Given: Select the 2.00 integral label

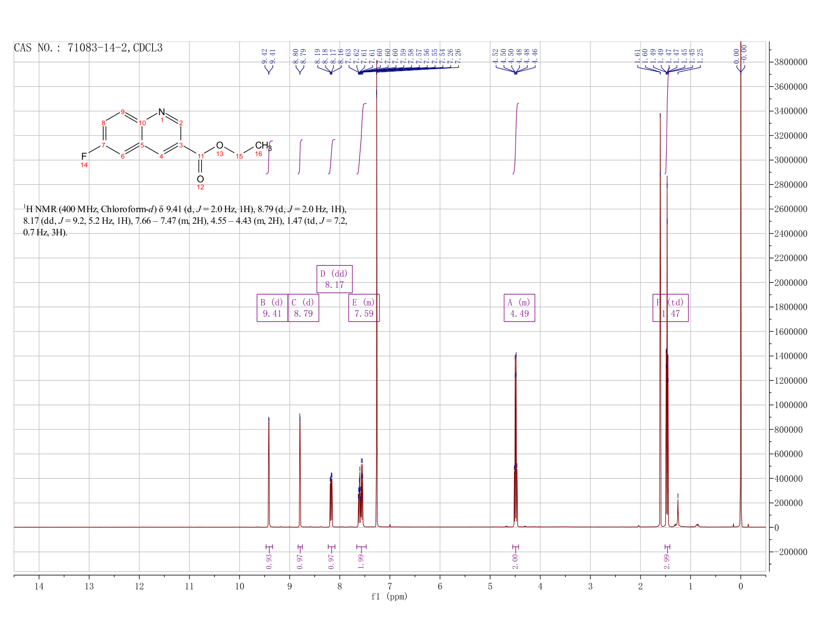Looking at the screenshot, I should (x=515, y=561).
